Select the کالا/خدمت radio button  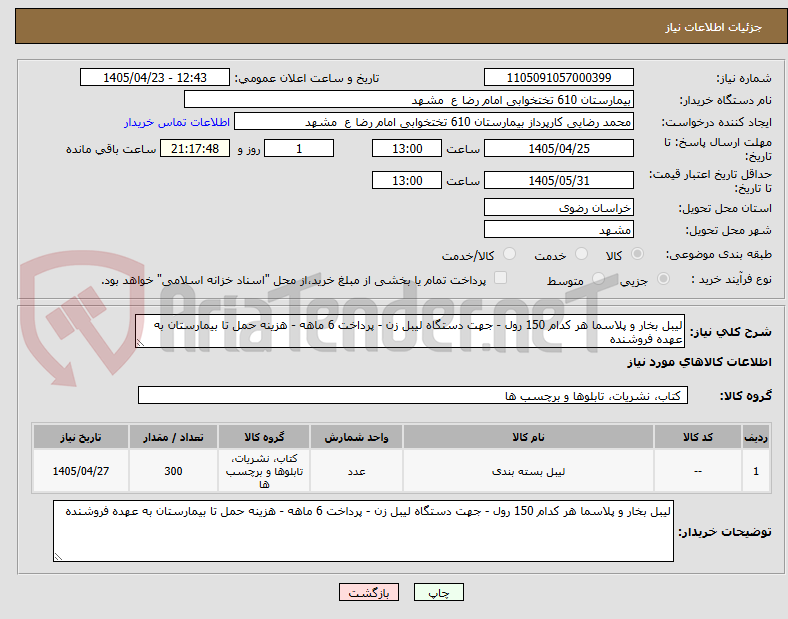(510, 254)
